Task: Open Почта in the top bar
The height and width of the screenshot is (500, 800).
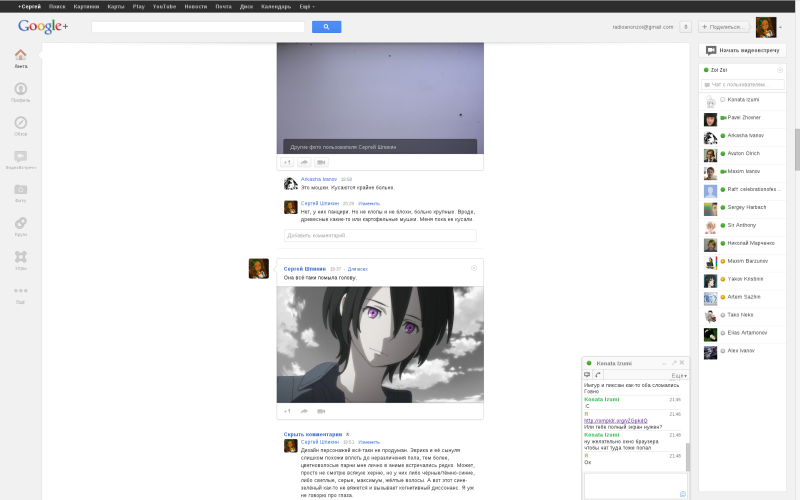Action: (x=223, y=7)
